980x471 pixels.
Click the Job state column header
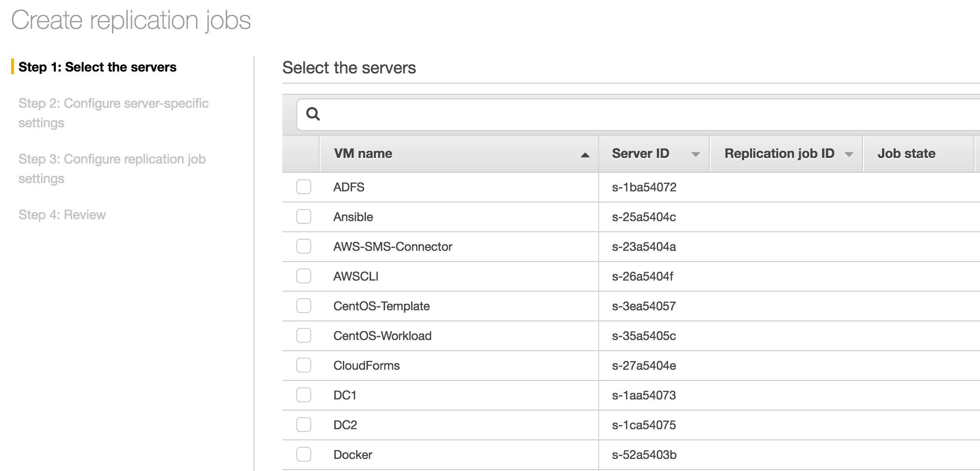tap(906, 154)
